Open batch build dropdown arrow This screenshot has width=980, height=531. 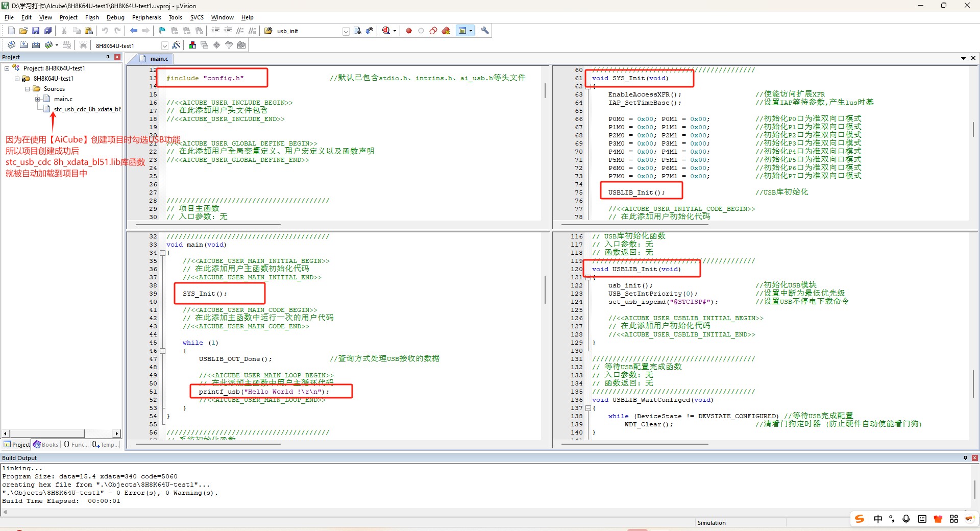coord(57,45)
